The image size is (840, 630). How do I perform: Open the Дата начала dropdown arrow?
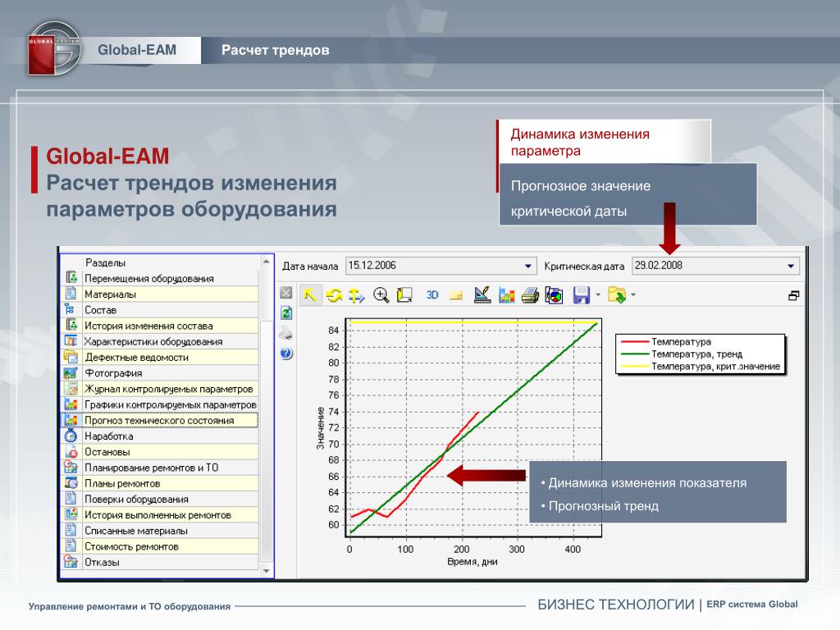527,267
